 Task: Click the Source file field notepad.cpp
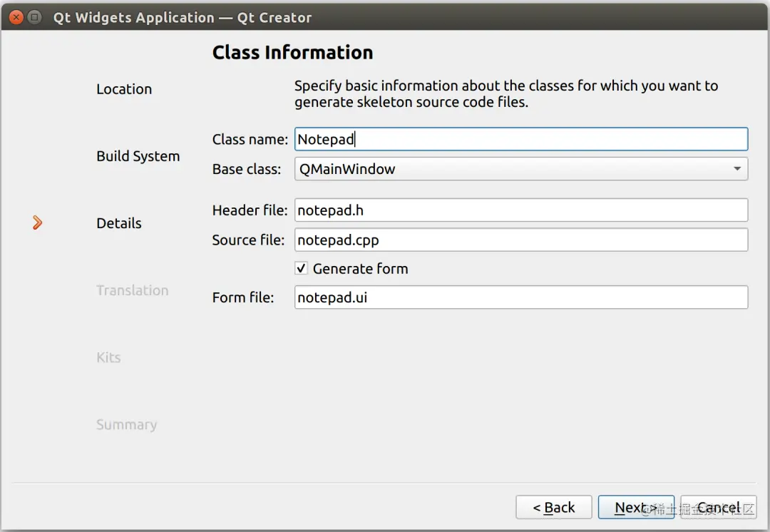(520, 240)
